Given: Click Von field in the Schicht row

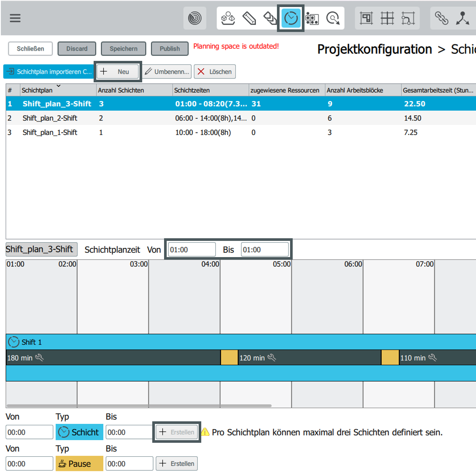Looking at the screenshot, I should pyautogui.click(x=29, y=432).
